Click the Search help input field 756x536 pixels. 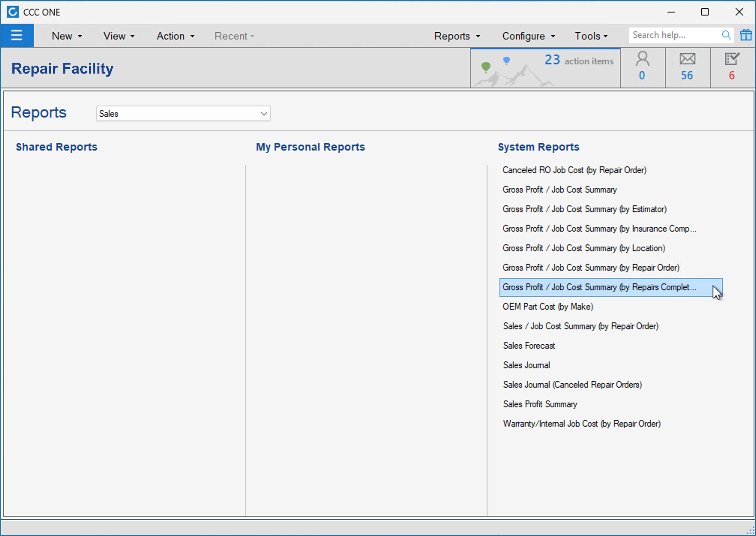point(673,35)
